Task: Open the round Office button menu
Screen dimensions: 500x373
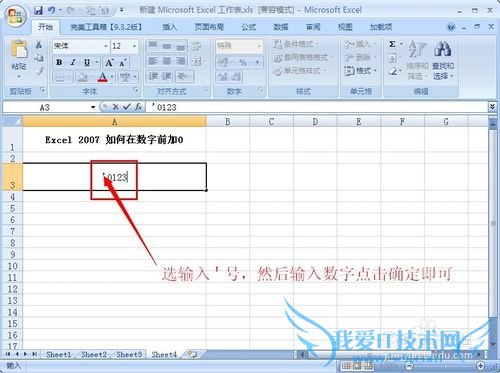Action: (15, 15)
